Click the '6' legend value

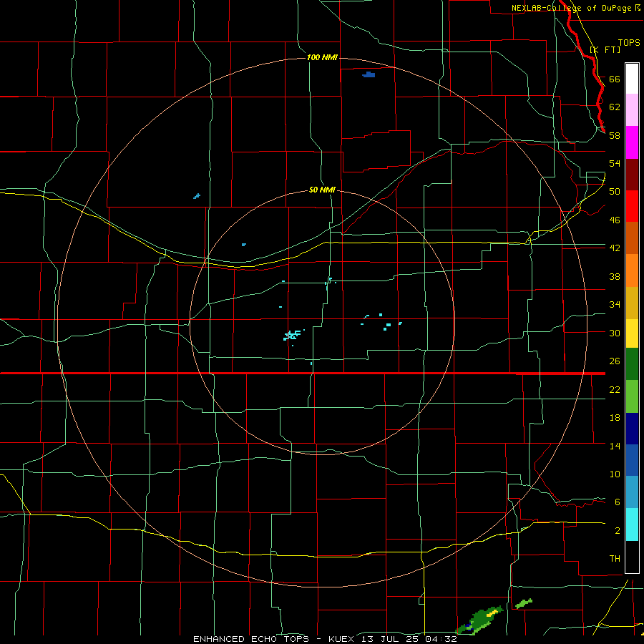pyautogui.click(x=617, y=502)
